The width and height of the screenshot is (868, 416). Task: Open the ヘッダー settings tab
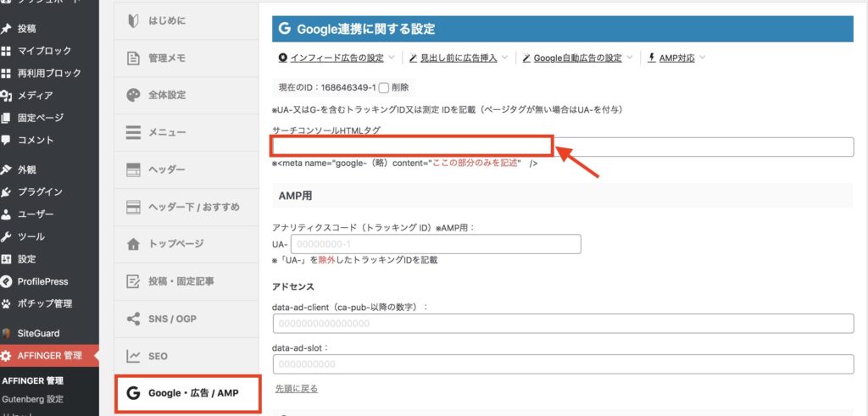[186, 169]
